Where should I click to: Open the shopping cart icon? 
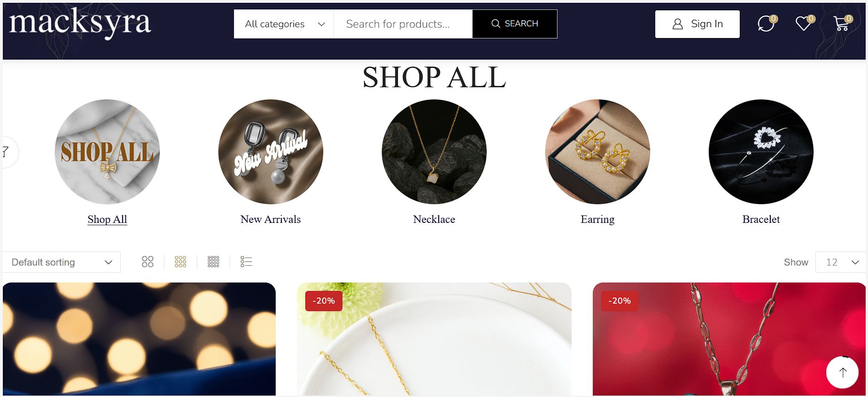coord(841,23)
